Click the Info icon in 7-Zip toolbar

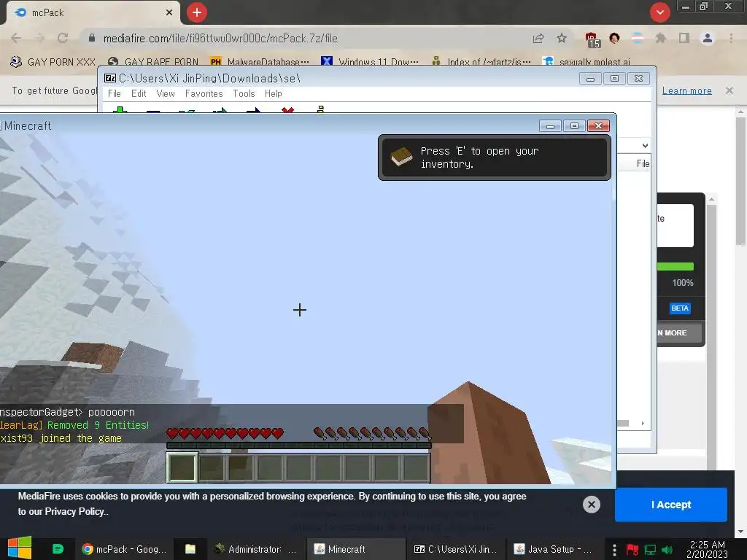[x=321, y=109]
